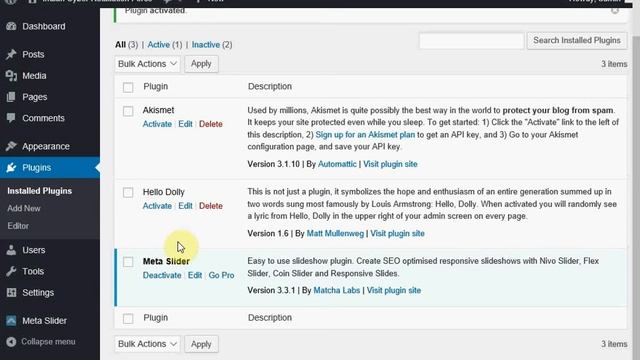Click the Plugin column header at top
Viewport: 640px width, 360px height.
156,87
